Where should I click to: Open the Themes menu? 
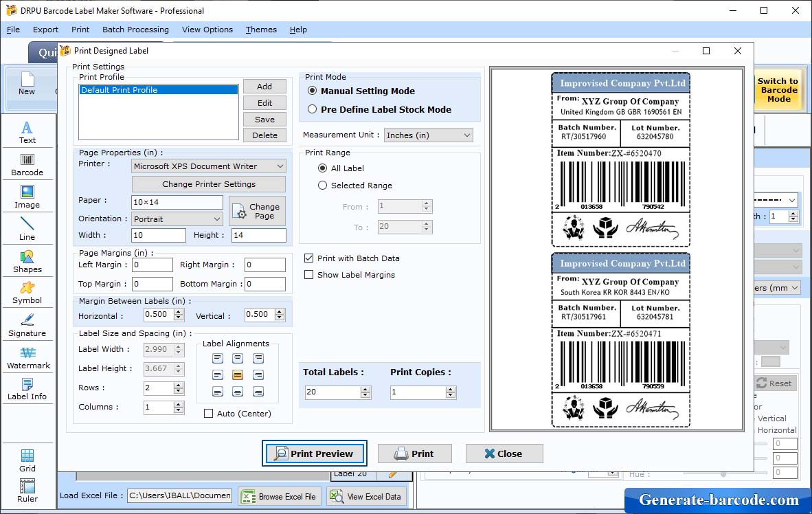[x=261, y=30]
